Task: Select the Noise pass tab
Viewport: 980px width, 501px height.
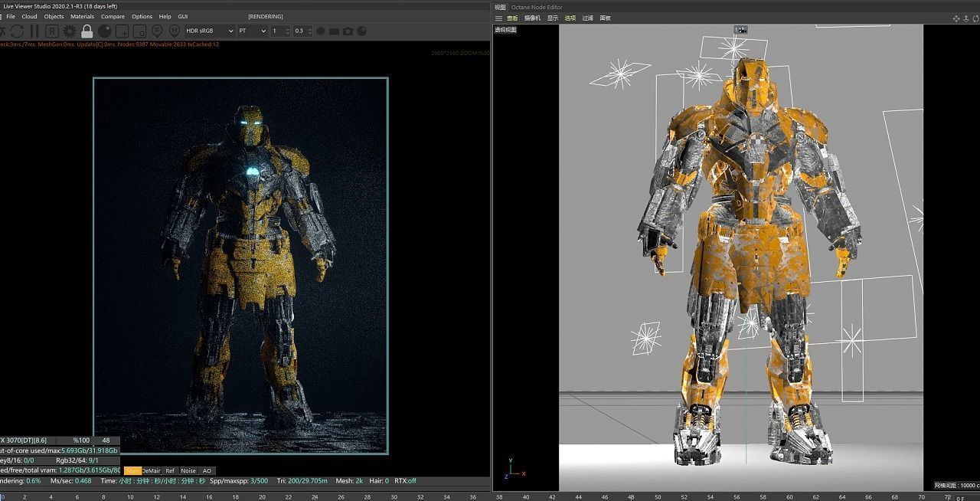Action: coord(188,471)
